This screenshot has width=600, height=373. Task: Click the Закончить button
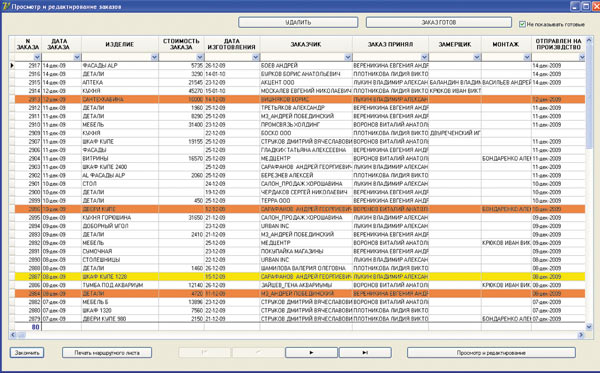27,353
